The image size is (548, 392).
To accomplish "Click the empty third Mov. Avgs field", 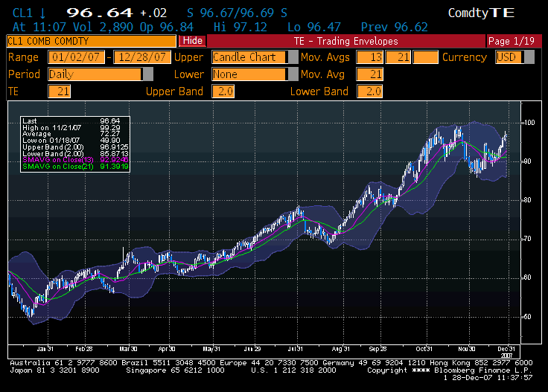I will click(x=425, y=57).
